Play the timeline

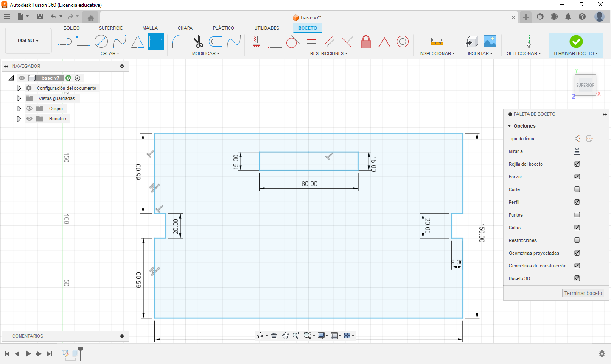pyautogui.click(x=28, y=353)
